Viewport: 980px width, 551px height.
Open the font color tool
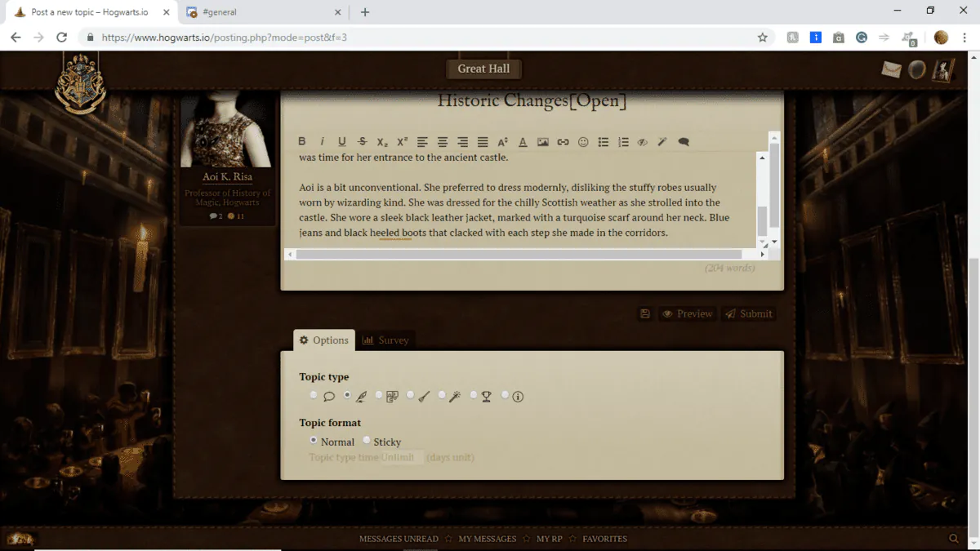point(523,142)
